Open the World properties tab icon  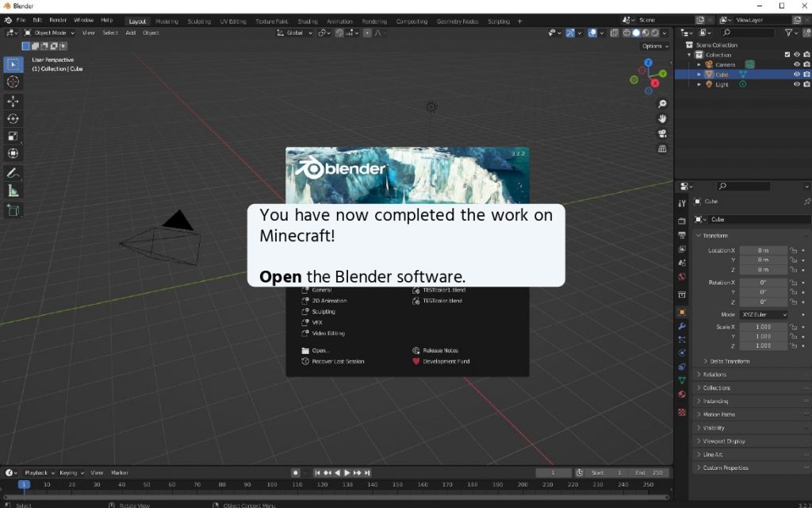pyautogui.click(x=682, y=276)
